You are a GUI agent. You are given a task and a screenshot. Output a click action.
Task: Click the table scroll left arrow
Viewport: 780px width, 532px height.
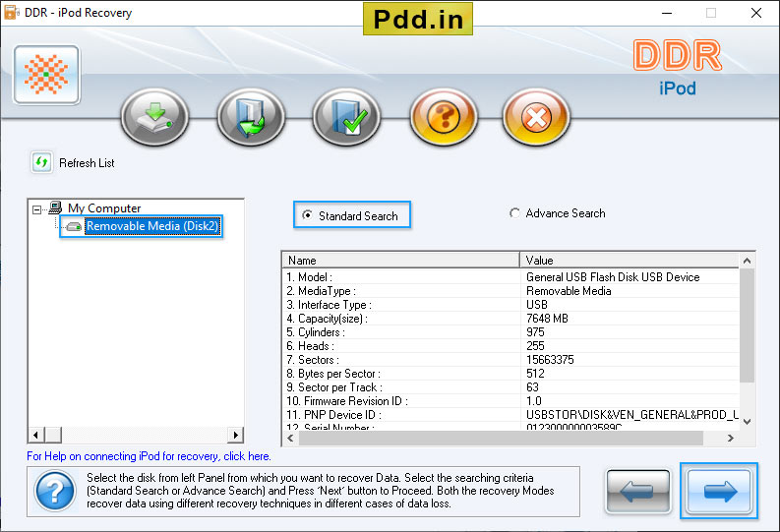290,438
